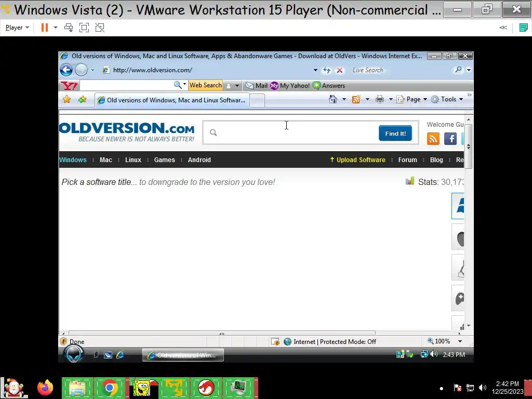This screenshot has width=532, height=399.
Task: Refresh the page with the refresh icon
Action: tap(327, 70)
